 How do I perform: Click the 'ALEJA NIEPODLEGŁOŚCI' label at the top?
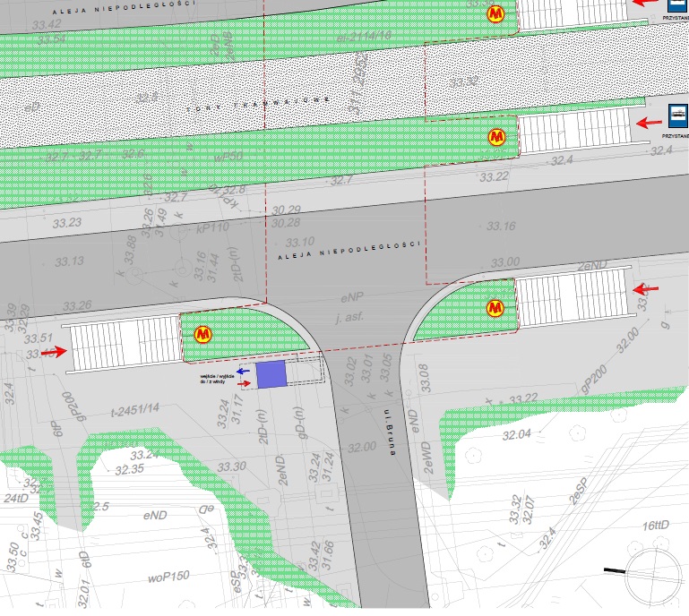point(125,7)
